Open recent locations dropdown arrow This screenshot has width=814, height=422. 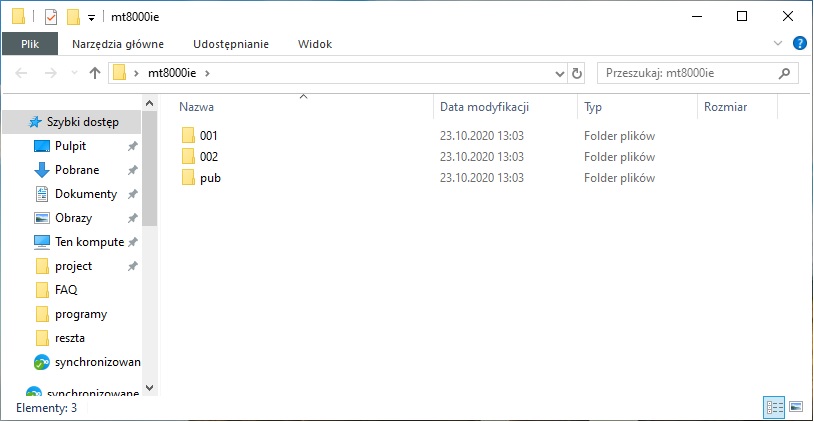[74, 73]
